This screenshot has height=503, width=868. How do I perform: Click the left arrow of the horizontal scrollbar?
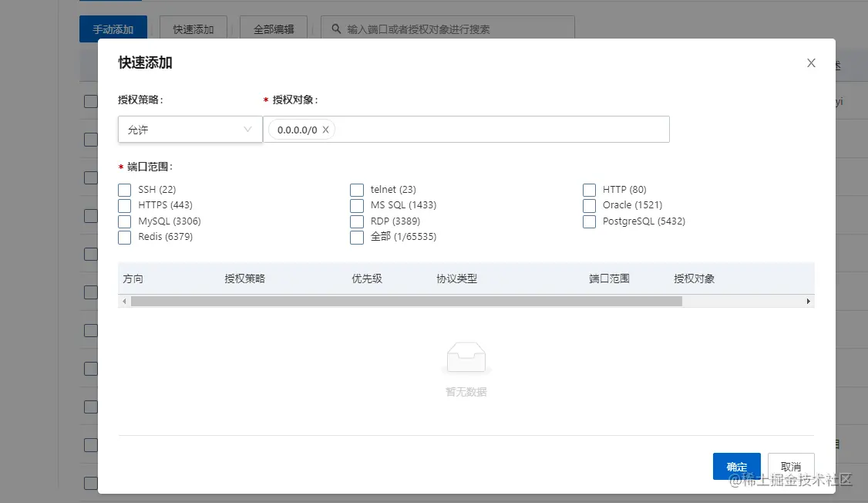click(125, 302)
